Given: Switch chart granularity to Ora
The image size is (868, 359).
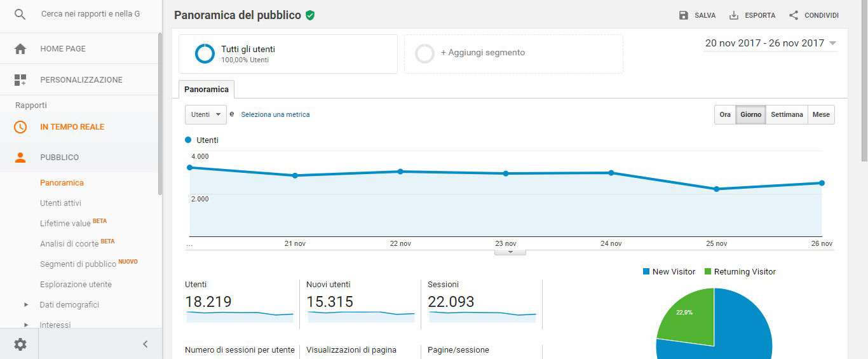Looking at the screenshot, I should tap(725, 115).
